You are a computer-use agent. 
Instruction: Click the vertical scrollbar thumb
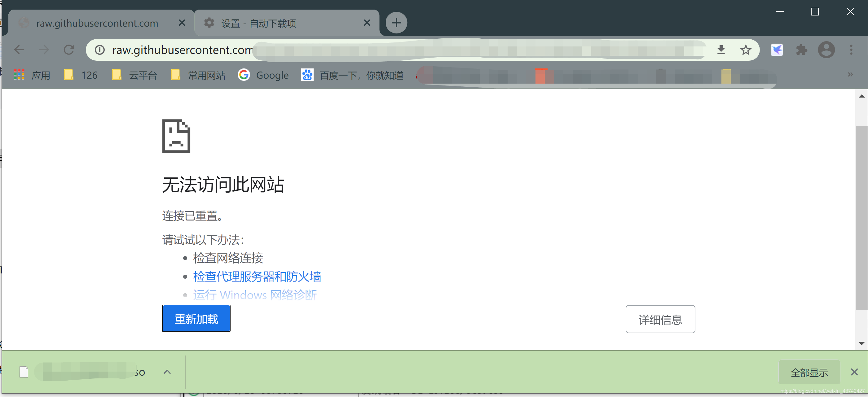pyautogui.click(x=861, y=218)
